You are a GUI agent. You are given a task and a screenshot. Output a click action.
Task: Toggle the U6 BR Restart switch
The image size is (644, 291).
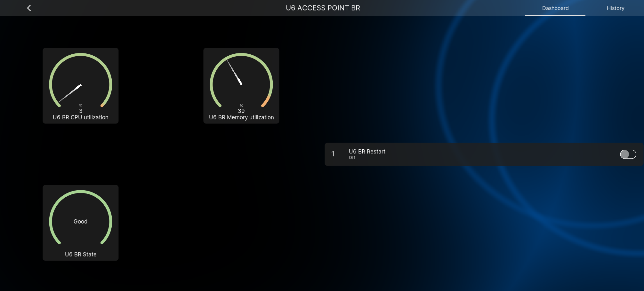click(x=628, y=154)
